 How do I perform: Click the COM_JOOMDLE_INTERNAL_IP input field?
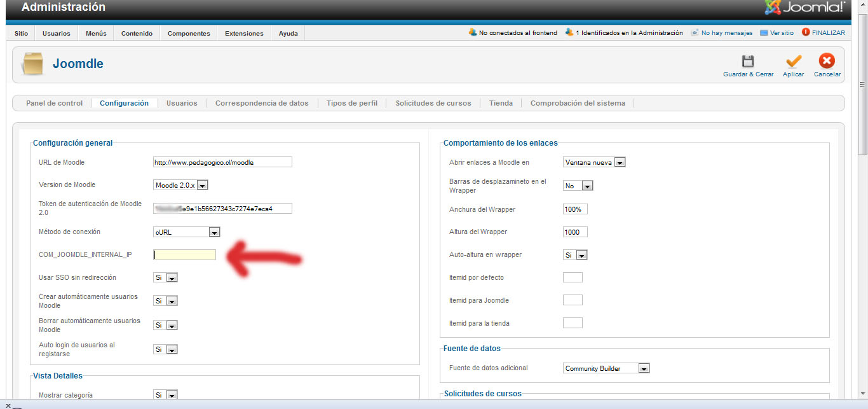[x=185, y=255]
